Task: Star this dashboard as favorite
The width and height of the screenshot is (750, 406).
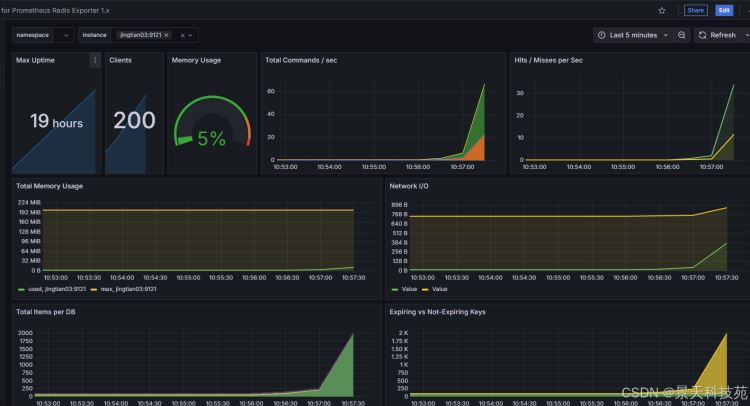Action: coord(662,11)
